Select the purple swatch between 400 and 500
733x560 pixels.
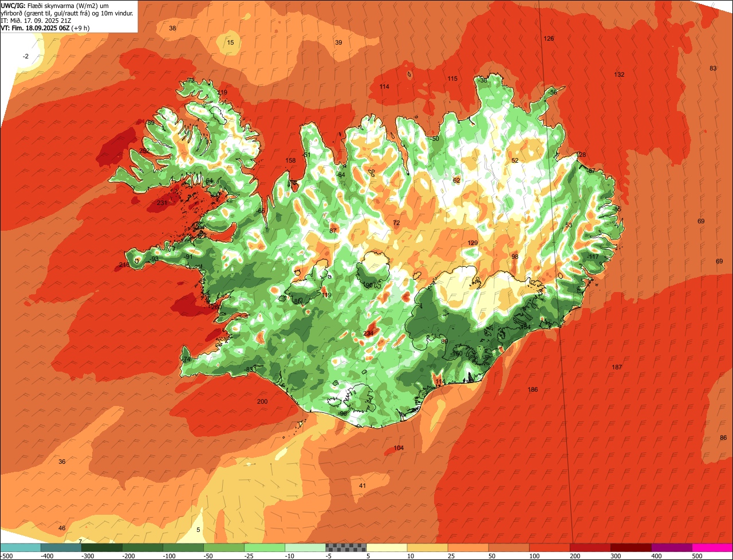point(671,547)
